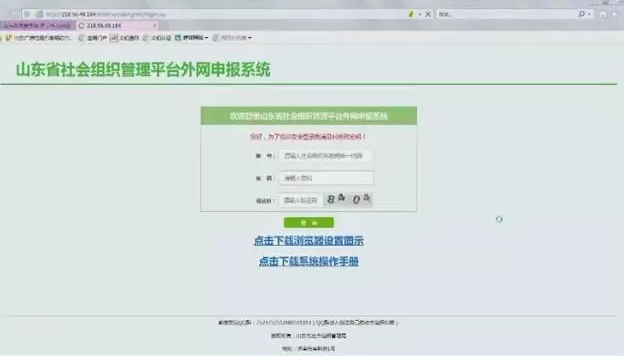Open 点击下载系统操作手册 link

tap(309, 261)
